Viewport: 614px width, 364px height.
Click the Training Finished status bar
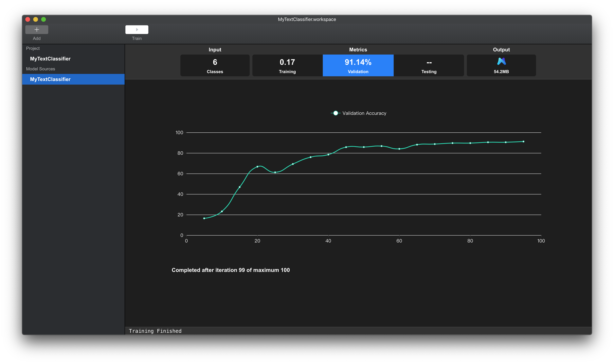pos(155,331)
